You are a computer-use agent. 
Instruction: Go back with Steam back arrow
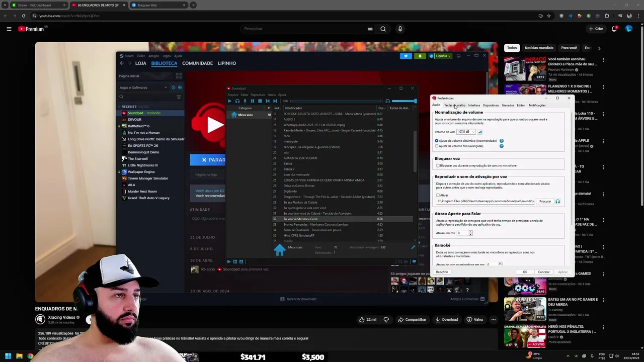pyautogui.click(x=122, y=63)
